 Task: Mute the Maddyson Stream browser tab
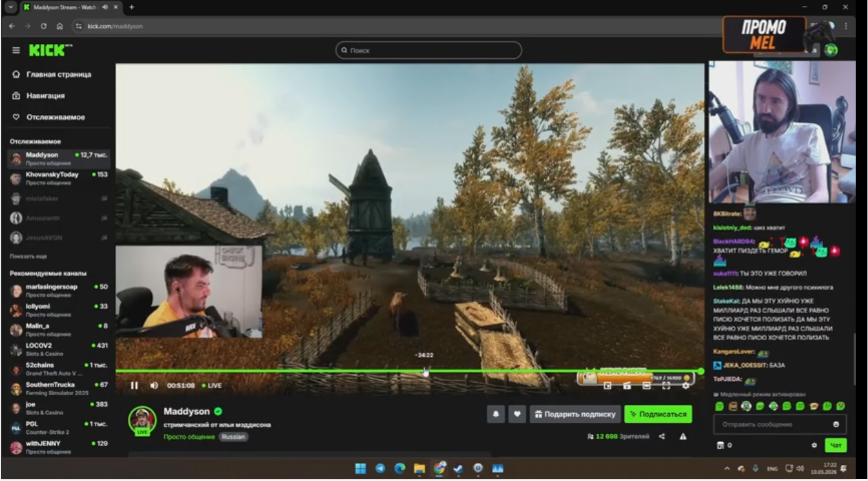click(x=105, y=7)
